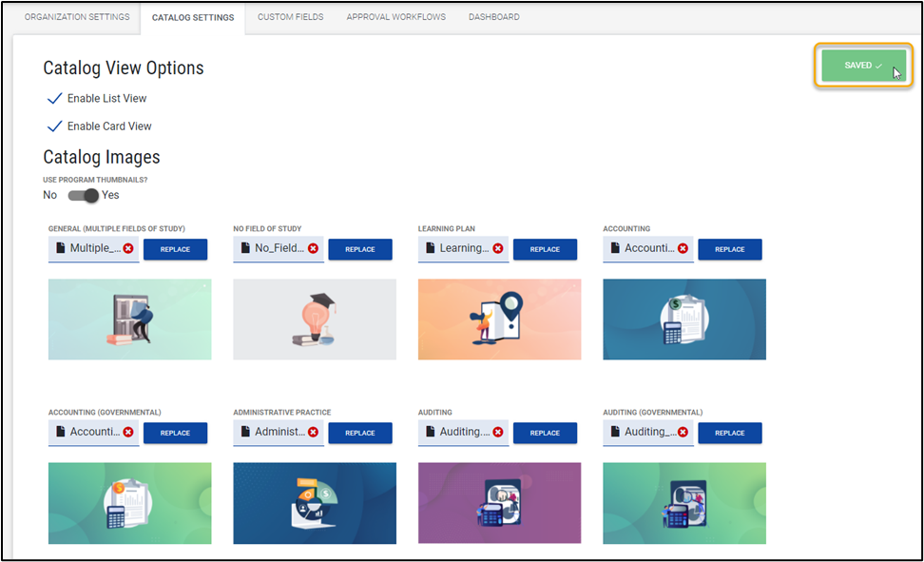Click the green Saved button

pos(863,66)
